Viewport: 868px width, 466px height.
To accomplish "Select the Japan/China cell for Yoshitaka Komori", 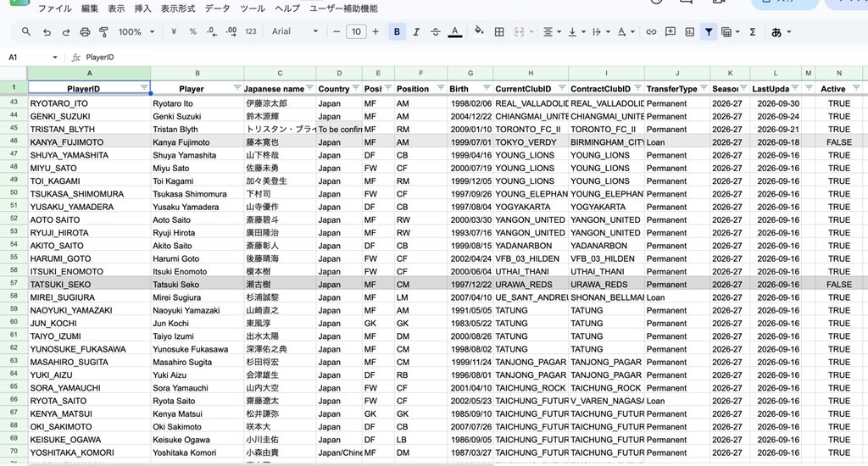I will 339,452.
